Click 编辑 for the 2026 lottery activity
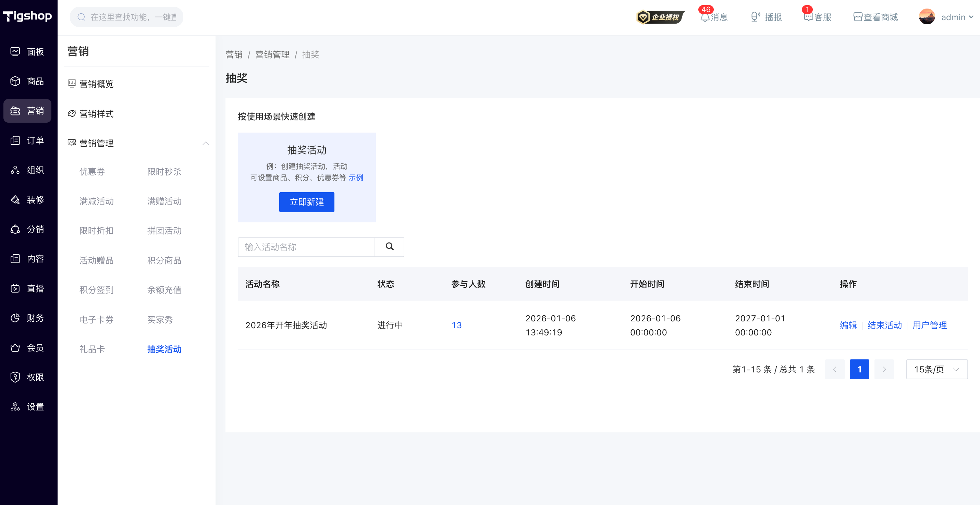This screenshot has height=505, width=980. coord(848,325)
